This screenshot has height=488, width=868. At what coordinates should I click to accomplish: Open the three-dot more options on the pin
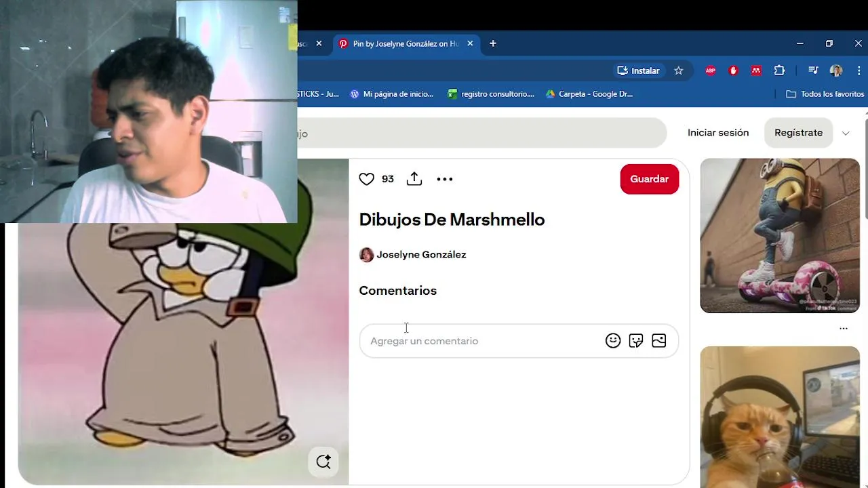click(x=445, y=179)
